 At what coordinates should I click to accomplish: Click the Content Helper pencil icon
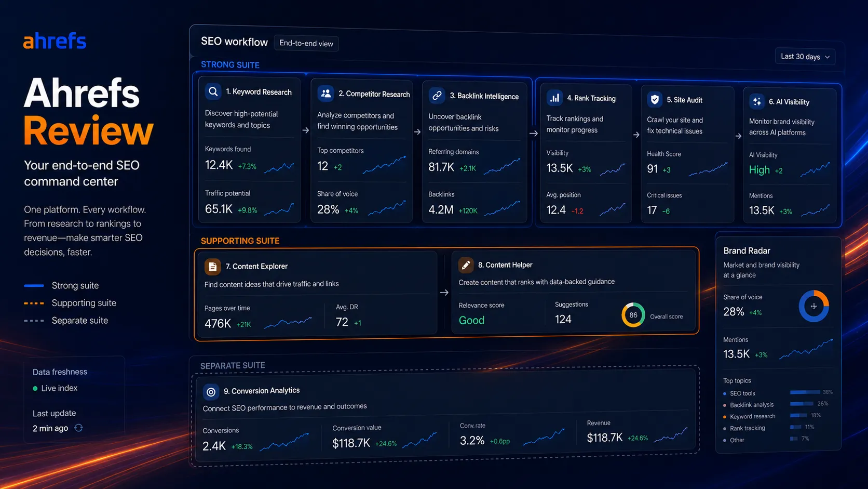tap(466, 265)
